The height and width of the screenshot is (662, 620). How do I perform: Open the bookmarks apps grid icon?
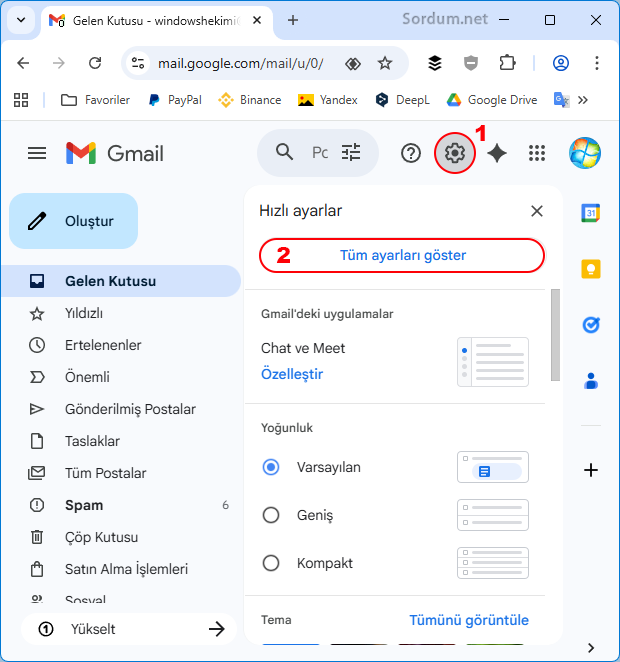coord(21,100)
